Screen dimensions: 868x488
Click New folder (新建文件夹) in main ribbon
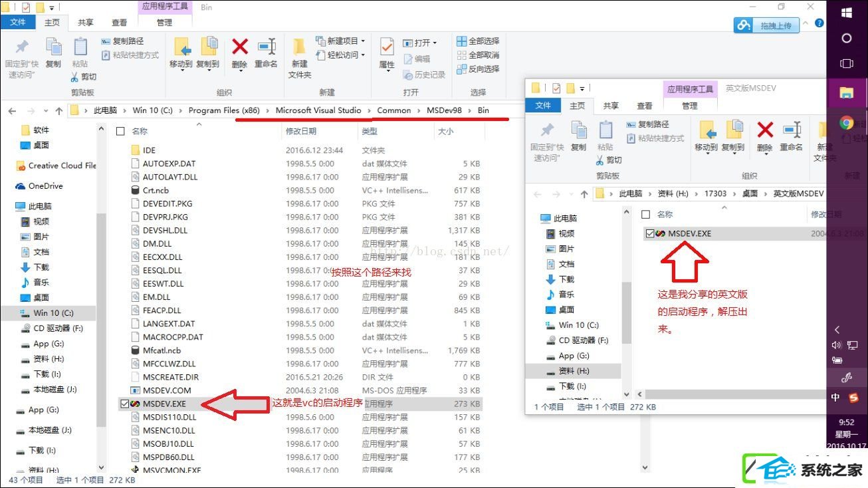(x=300, y=59)
